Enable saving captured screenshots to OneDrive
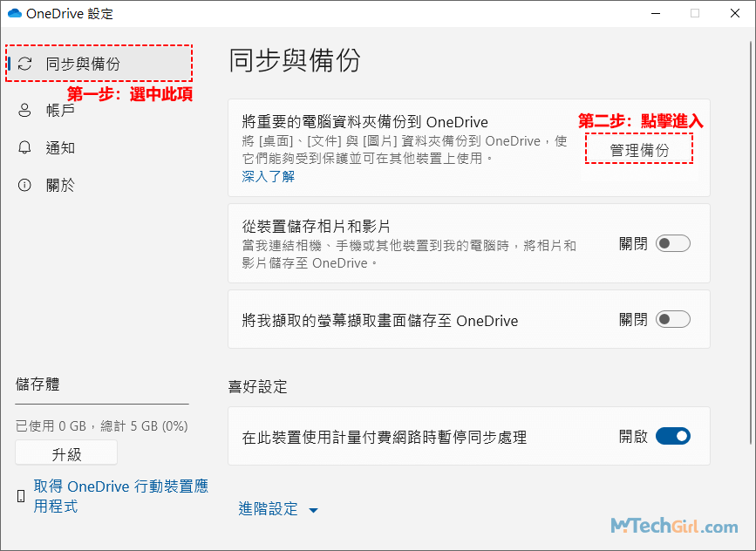The width and height of the screenshot is (756, 551). point(672,320)
